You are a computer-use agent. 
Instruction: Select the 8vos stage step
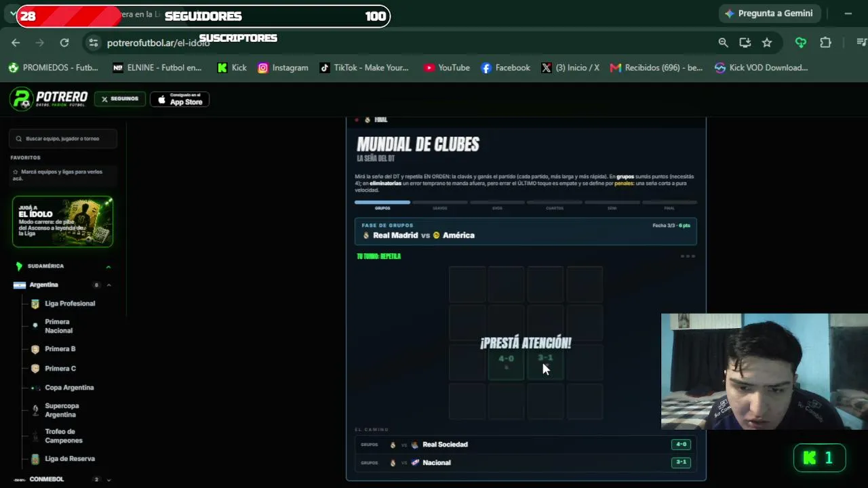pos(497,205)
